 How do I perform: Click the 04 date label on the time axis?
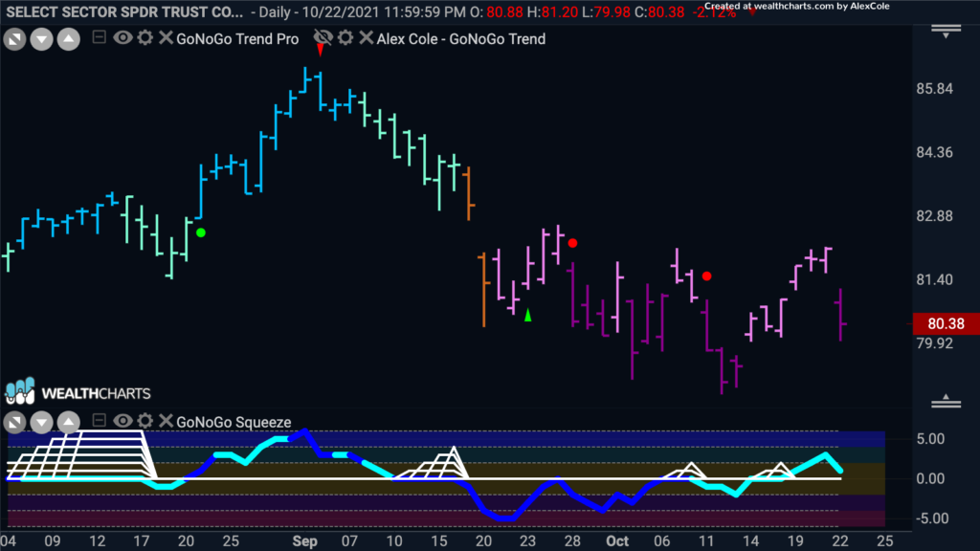[8, 541]
